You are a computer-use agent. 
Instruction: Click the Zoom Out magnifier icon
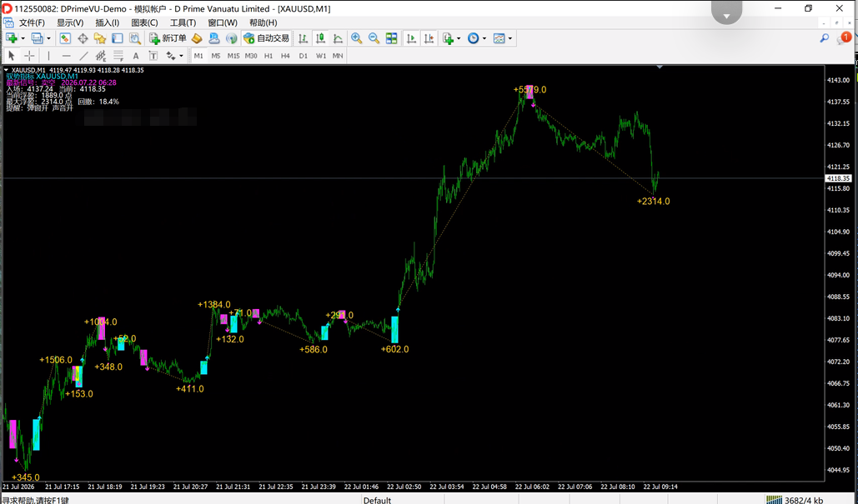click(x=374, y=38)
